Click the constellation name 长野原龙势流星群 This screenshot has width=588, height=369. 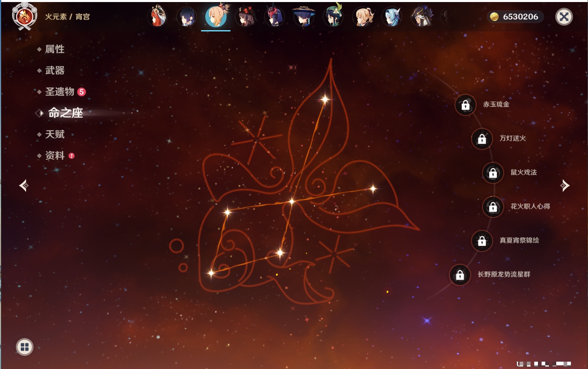tap(504, 274)
